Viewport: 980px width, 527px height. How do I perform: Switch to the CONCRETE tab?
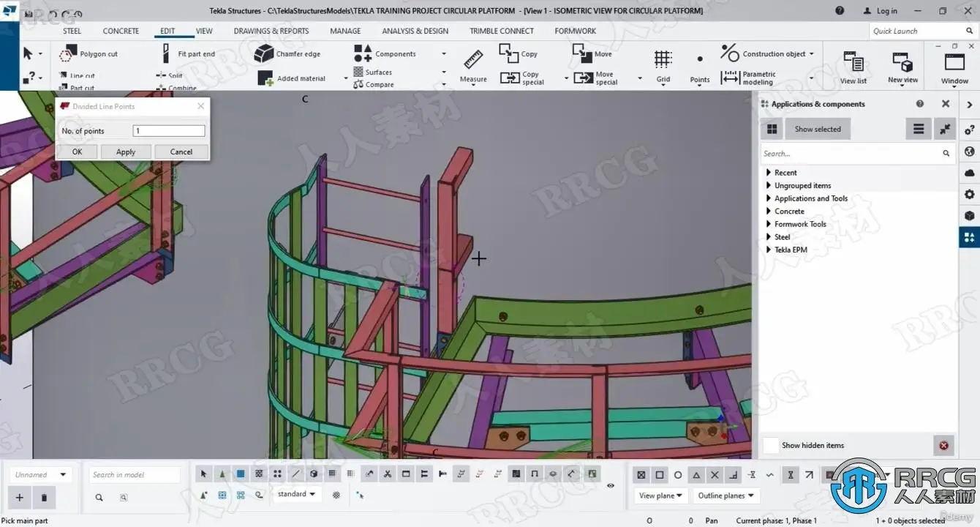(121, 31)
